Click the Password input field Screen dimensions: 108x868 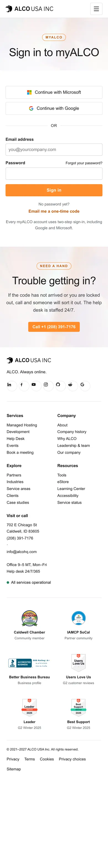tap(54, 174)
